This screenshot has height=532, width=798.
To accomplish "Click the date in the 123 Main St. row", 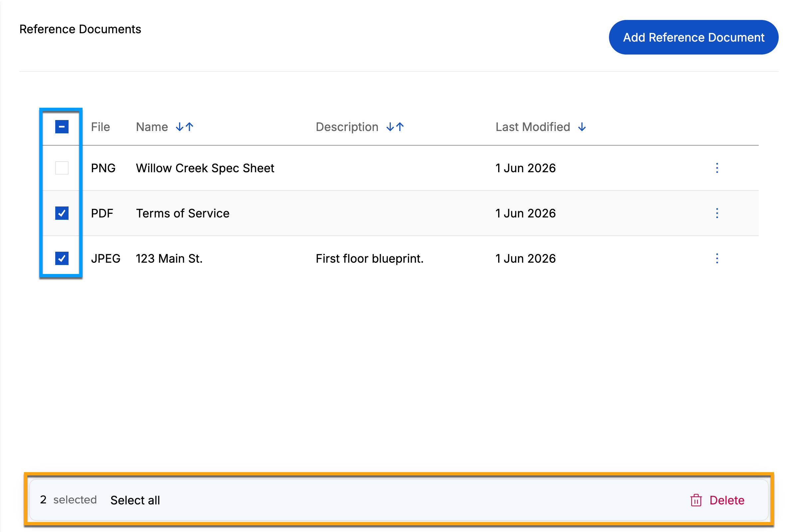I will [x=525, y=258].
